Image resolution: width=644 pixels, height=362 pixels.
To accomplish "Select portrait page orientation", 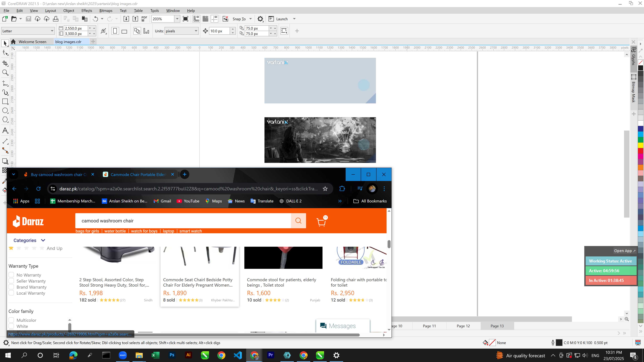I will (115, 31).
